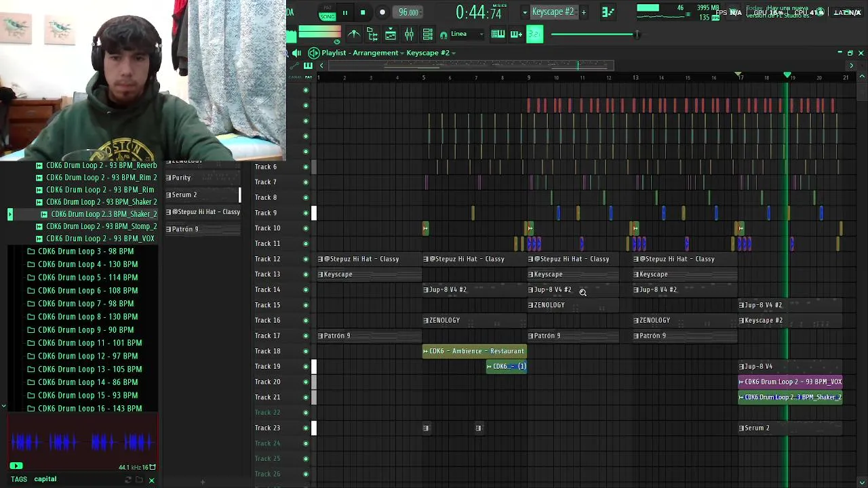Mute Track 12 with its green dot
This screenshot has width=868, height=488.
[x=306, y=259]
